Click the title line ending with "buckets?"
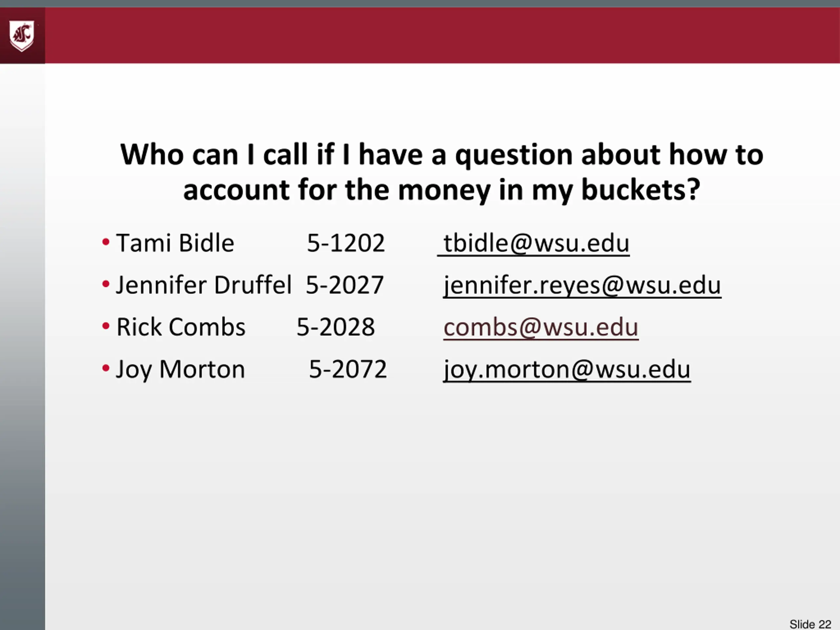Viewport: 840px width, 630px height. (x=442, y=190)
